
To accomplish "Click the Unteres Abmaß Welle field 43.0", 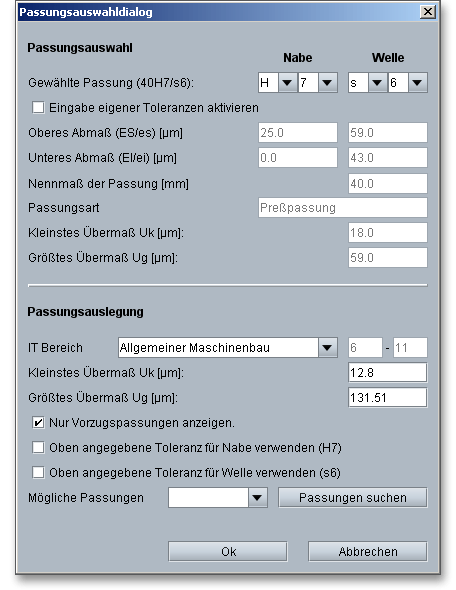I will pos(388,157).
